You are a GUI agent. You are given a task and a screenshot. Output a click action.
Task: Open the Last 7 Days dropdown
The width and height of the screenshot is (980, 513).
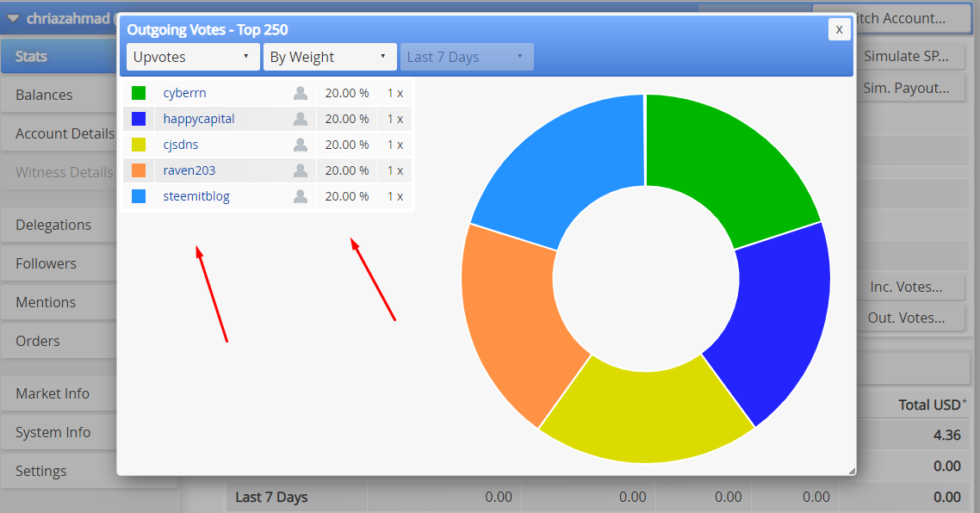(x=467, y=57)
